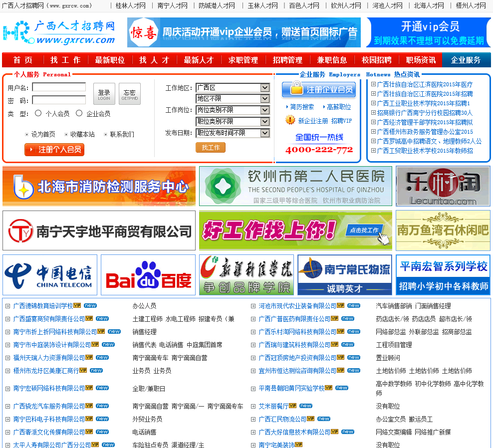
Task: Select the 企业会员 radio button
Action: [x=79, y=113]
